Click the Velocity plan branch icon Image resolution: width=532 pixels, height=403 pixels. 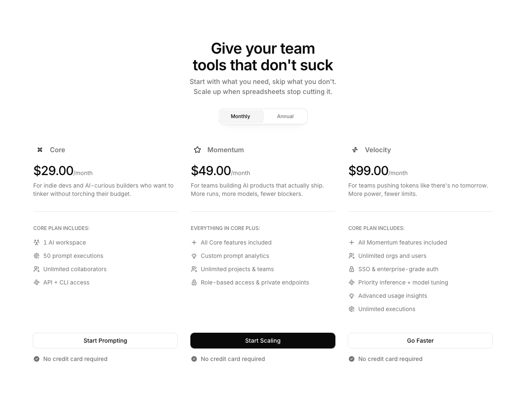[x=355, y=150]
